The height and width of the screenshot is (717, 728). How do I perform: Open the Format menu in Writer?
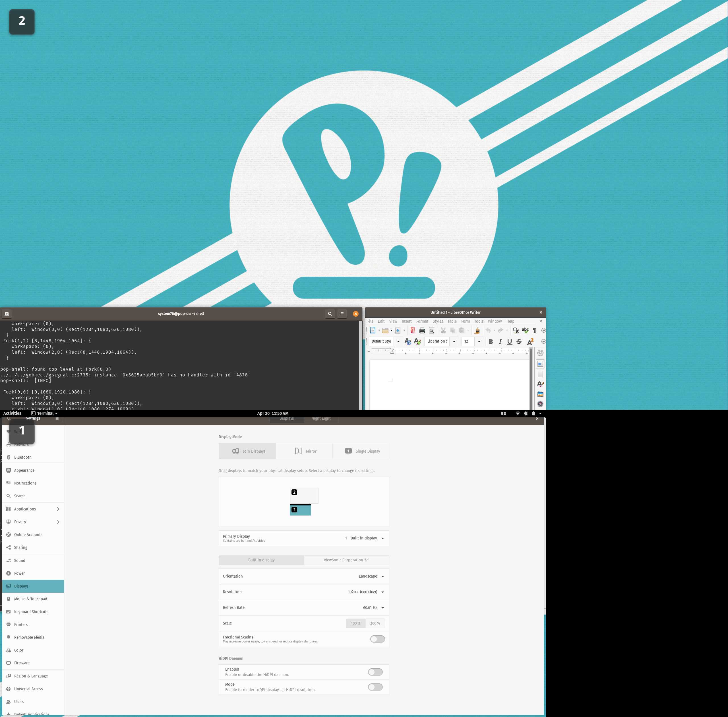pos(422,321)
